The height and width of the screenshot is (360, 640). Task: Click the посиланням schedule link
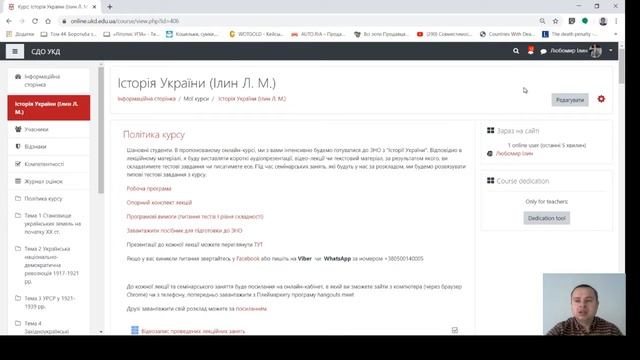(x=251, y=309)
